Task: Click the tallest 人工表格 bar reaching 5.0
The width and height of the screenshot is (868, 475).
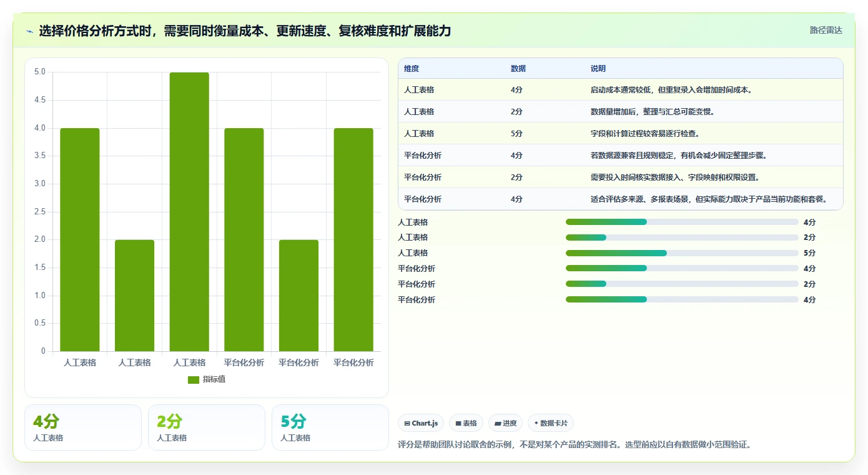Action: (189, 212)
